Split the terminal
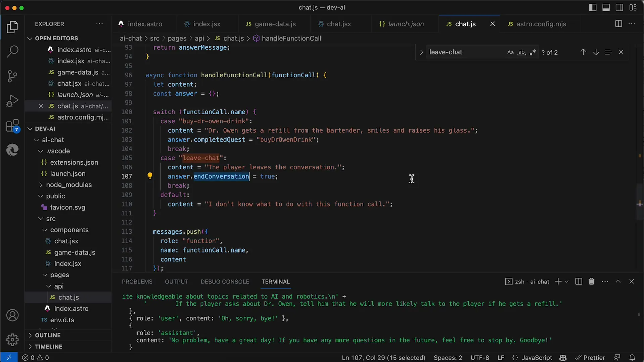644x362 pixels. click(x=578, y=281)
